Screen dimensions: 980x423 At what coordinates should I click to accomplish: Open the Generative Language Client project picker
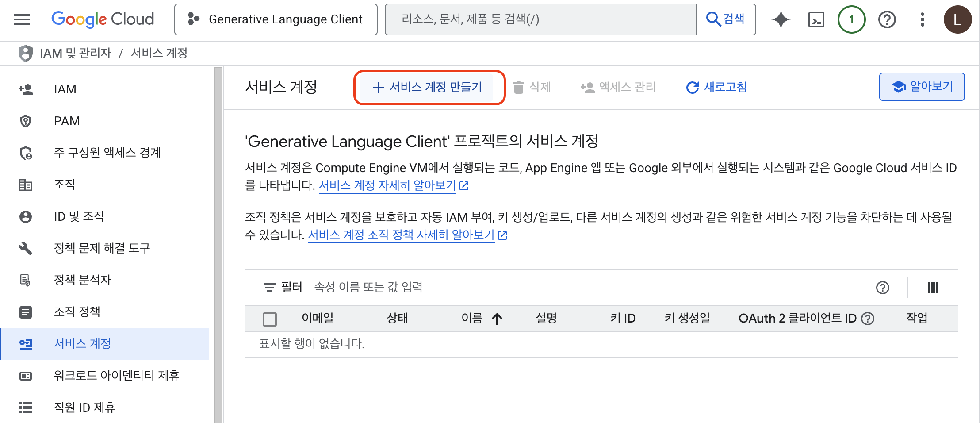click(x=276, y=19)
